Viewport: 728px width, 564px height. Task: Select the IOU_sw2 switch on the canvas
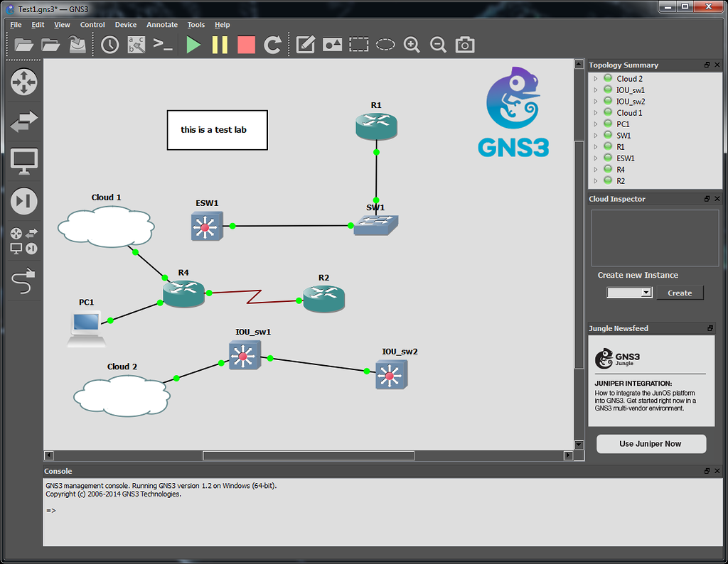coord(392,374)
